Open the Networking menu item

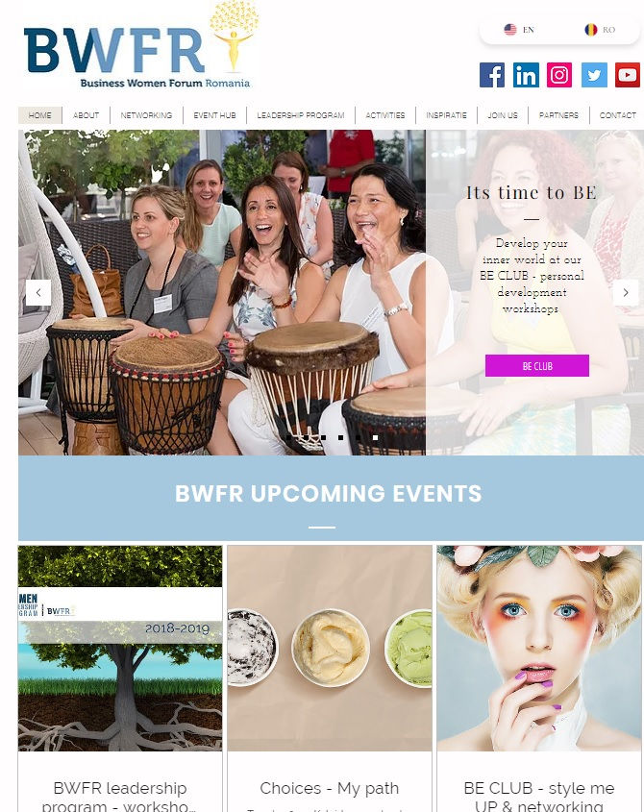click(146, 115)
